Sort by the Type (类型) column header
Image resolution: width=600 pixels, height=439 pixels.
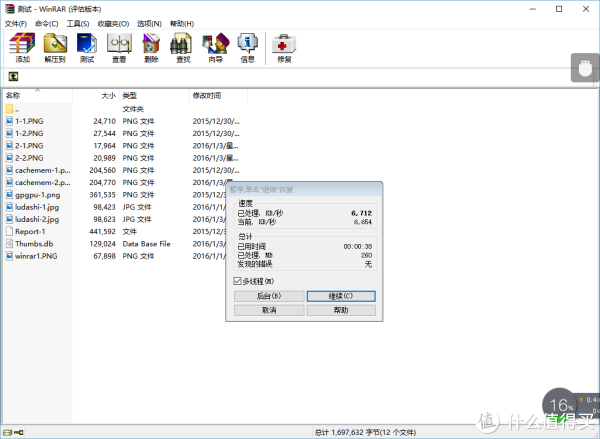(x=154, y=96)
